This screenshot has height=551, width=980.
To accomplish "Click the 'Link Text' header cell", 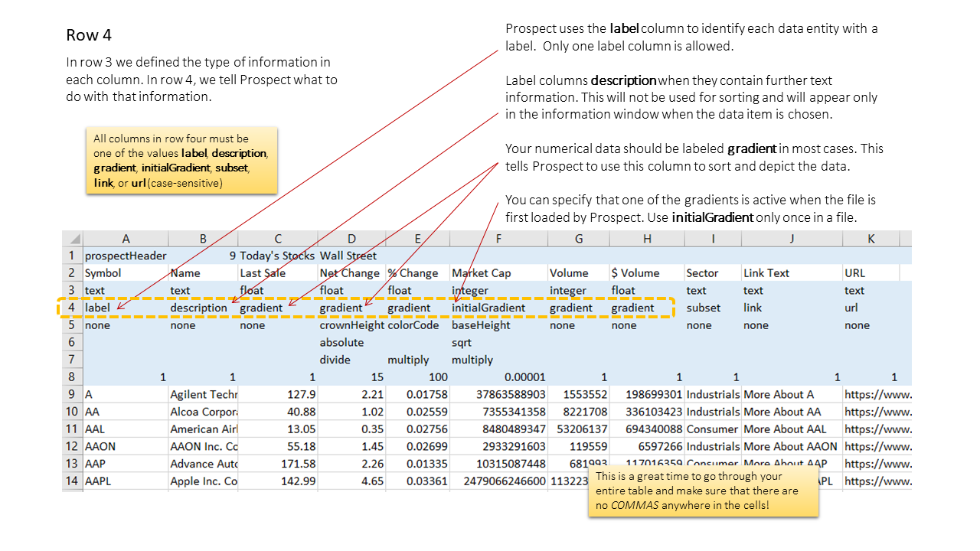I will point(792,273).
